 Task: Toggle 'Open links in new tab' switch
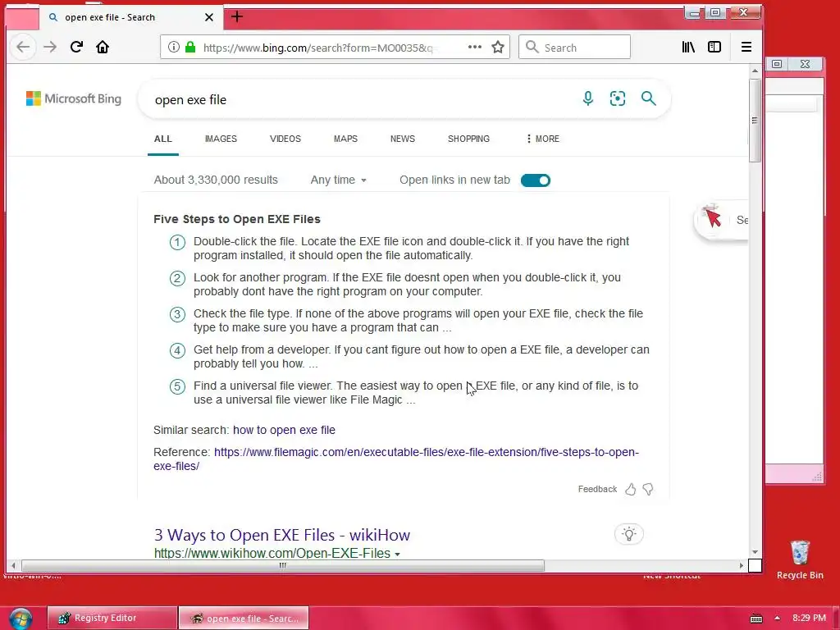pyautogui.click(x=535, y=180)
